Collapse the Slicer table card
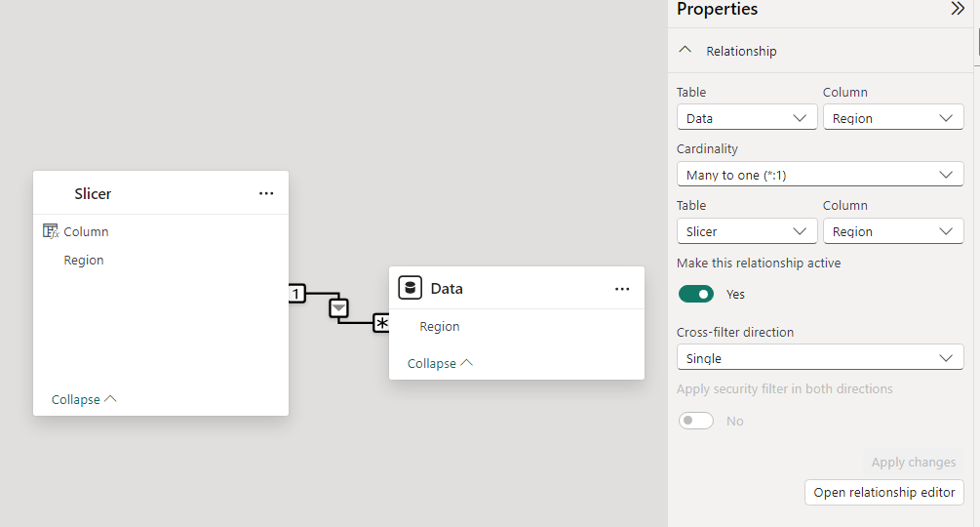Image resolution: width=980 pixels, height=527 pixels. [x=84, y=399]
